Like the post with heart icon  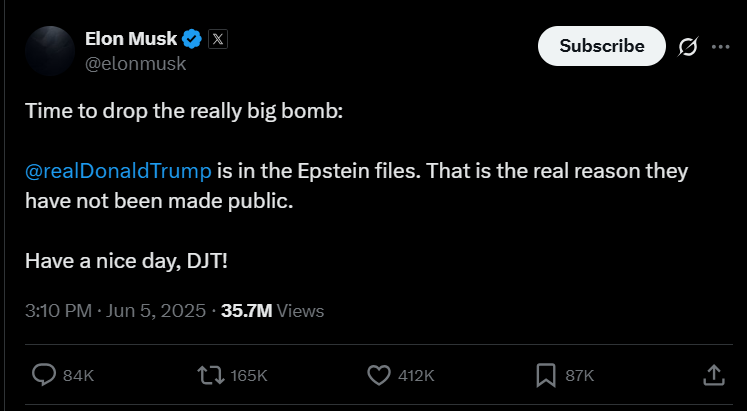tap(379, 375)
